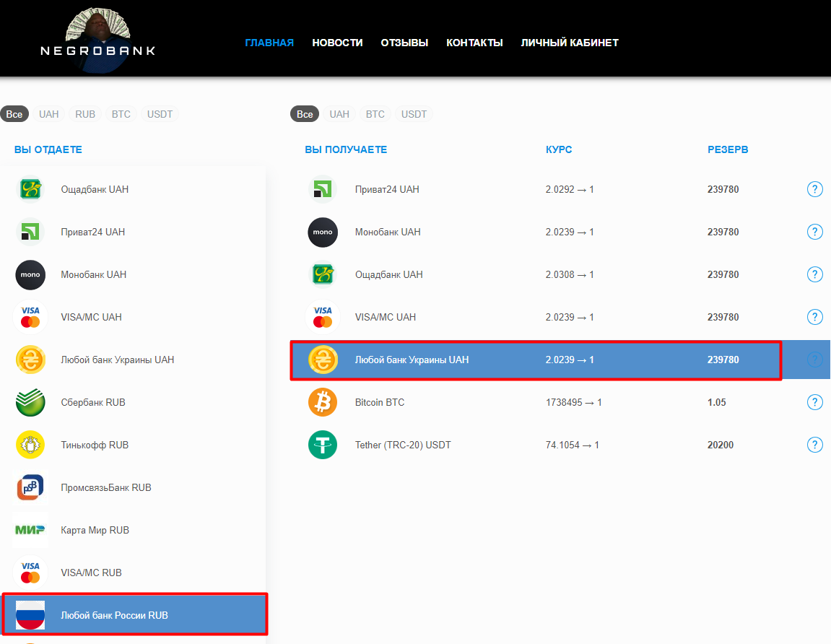Click the Russian flag icon
831x644 pixels.
click(x=30, y=615)
